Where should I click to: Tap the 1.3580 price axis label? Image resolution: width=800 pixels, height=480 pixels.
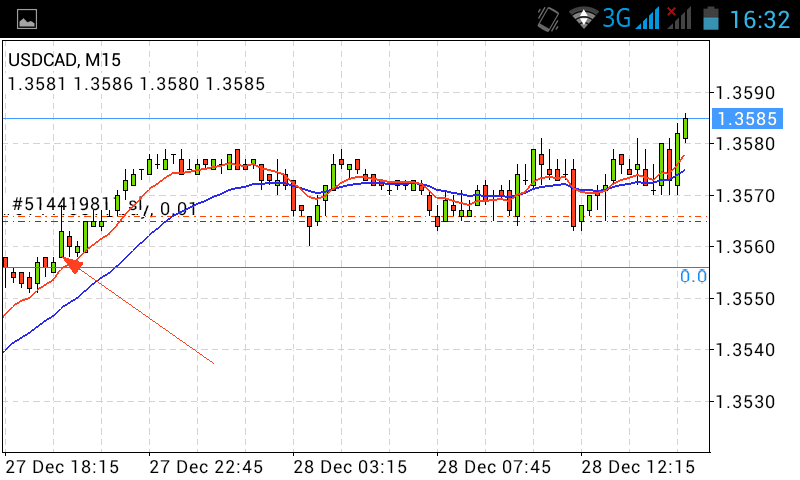click(745, 144)
